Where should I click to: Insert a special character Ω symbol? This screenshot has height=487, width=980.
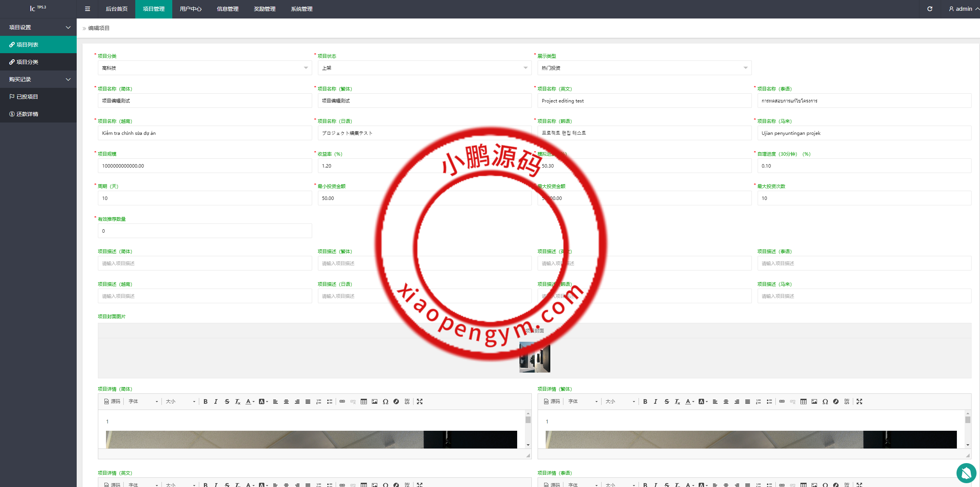pyautogui.click(x=385, y=401)
